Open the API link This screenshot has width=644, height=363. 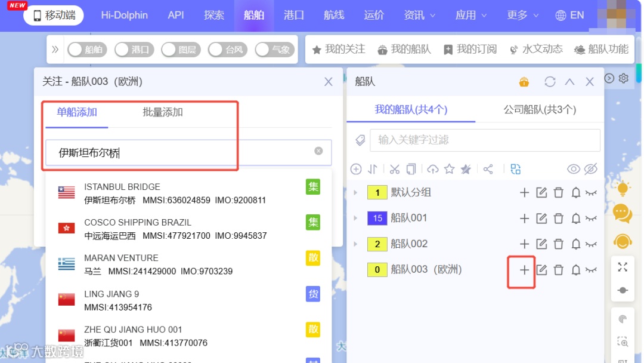point(176,15)
